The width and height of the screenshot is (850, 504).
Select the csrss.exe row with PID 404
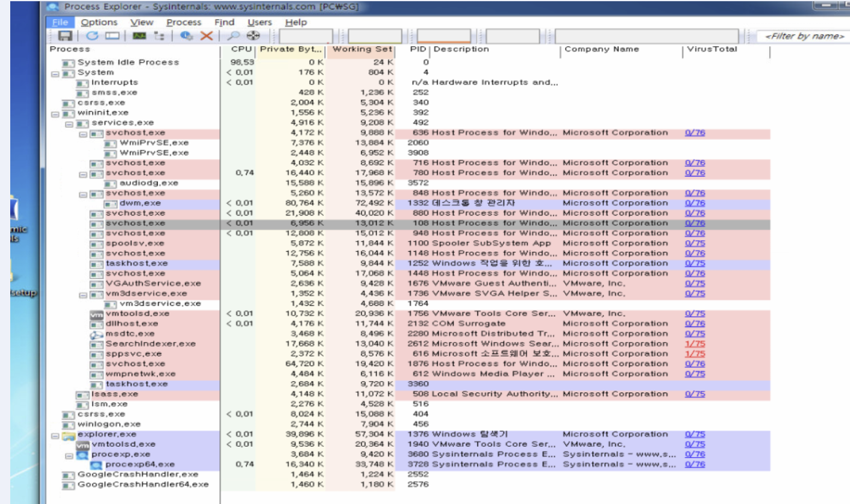tap(410, 414)
